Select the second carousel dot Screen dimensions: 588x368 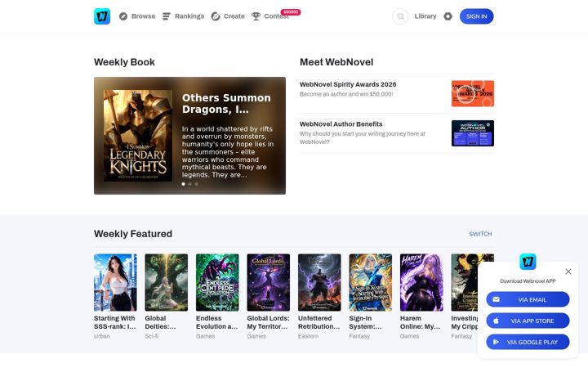[189, 184]
